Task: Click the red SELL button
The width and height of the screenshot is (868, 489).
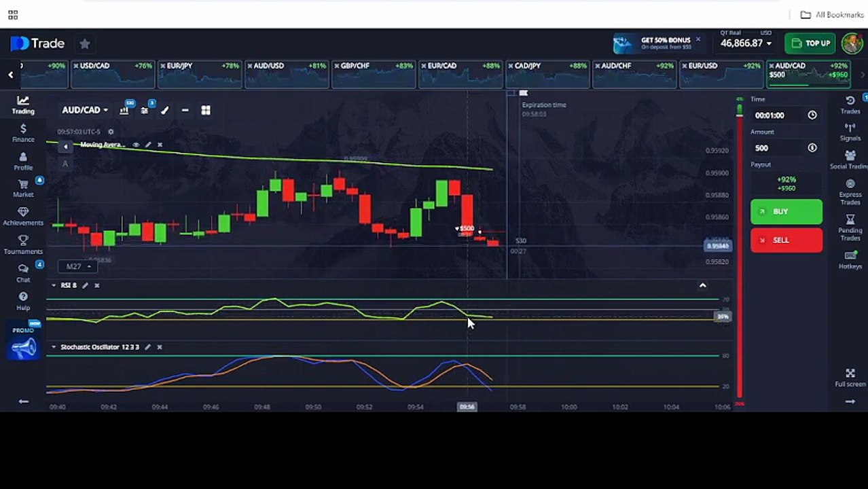Action: (786, 240)
